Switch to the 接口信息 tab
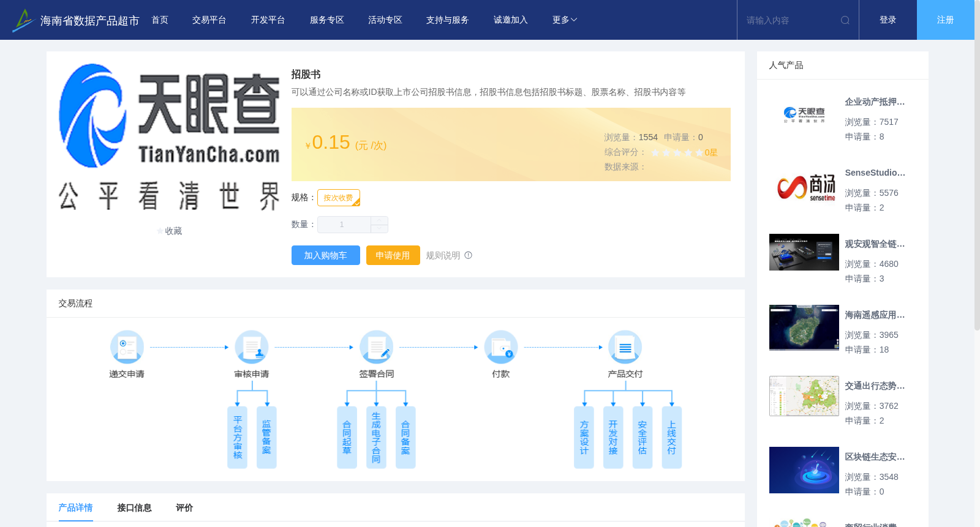Image resolution: width=980 pixels, height=527 pixels. (134, 507)
